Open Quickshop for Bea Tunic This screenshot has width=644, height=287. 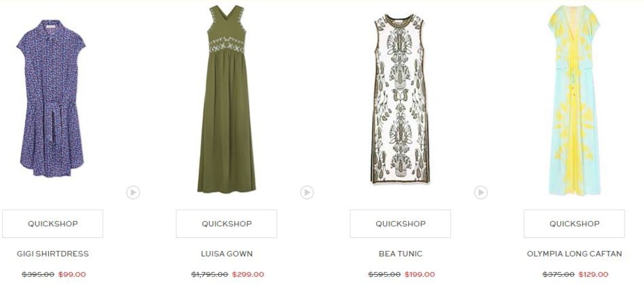click(x=401, y=224)
